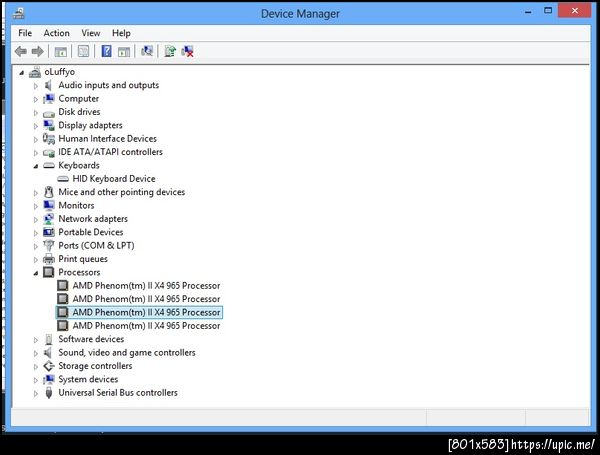Image resolution: width=600 pixels, height=455 pixels.
Task: Click the Back arrow toolbar icon
Action: [21, 51]
